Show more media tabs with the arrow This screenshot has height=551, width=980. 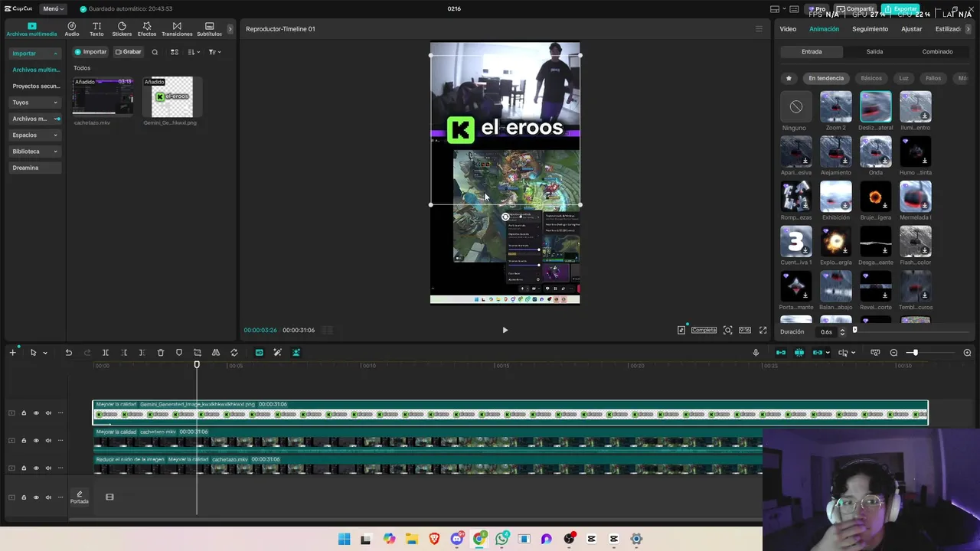[230, 29]
